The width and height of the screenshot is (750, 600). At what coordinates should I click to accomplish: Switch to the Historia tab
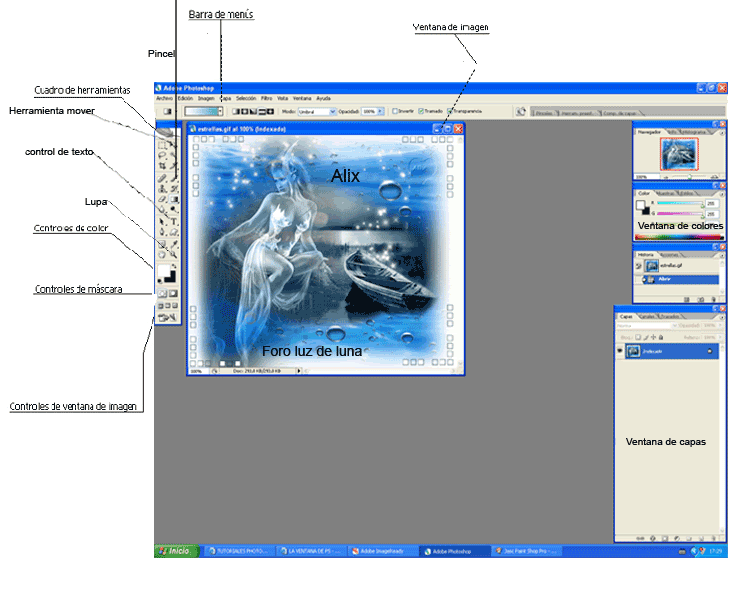(647, 255)
